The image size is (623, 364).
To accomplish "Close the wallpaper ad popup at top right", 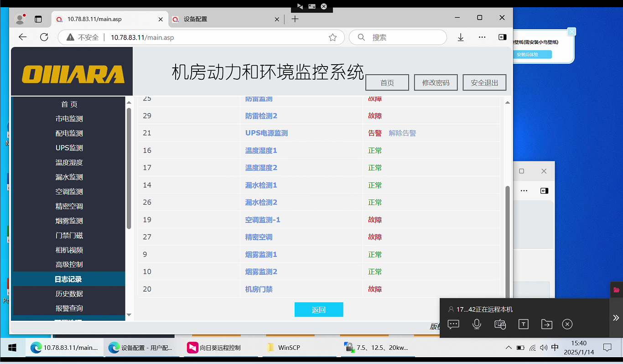I will click(571, 31).
